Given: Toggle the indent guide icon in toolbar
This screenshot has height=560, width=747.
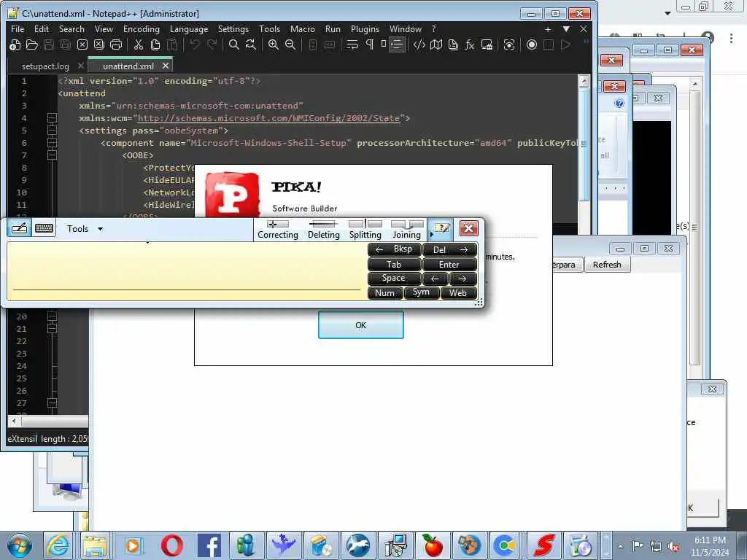Looking at the screenshot, I should [396, 44].
